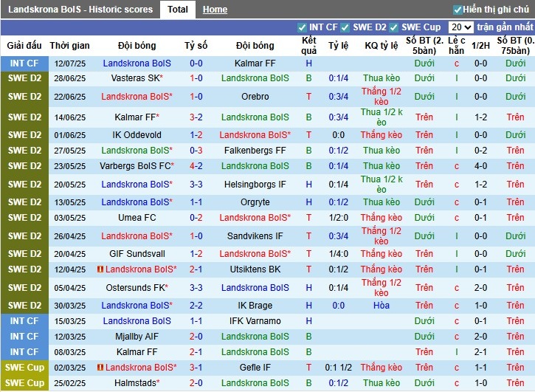The image size is (535, 392).
Task: Click the Giải đấu column header
Action: [x=24, y=46]
